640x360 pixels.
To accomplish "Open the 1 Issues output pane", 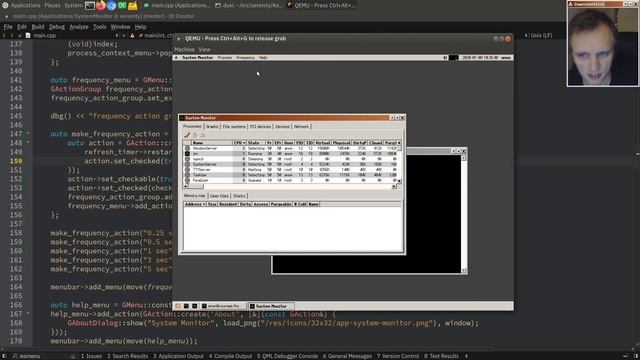I will [91, 356].
